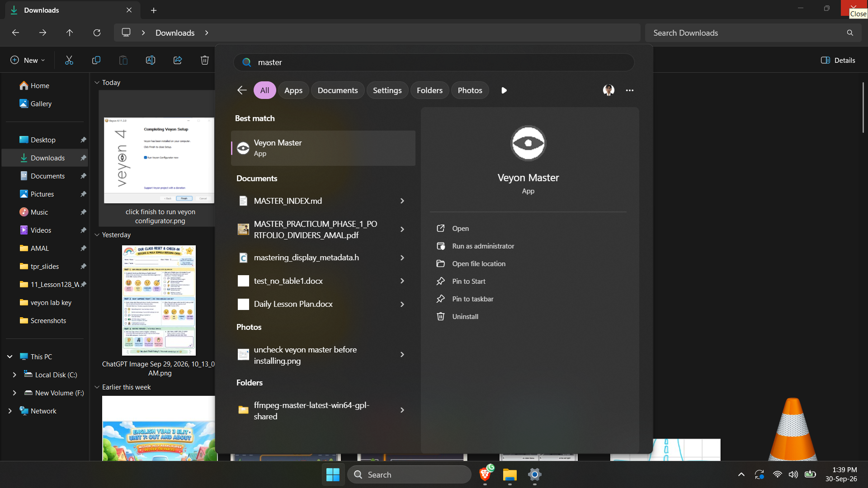
Task: Collapse the Yesterday file group
Action: pyautogui.click(x=97, y=235)
